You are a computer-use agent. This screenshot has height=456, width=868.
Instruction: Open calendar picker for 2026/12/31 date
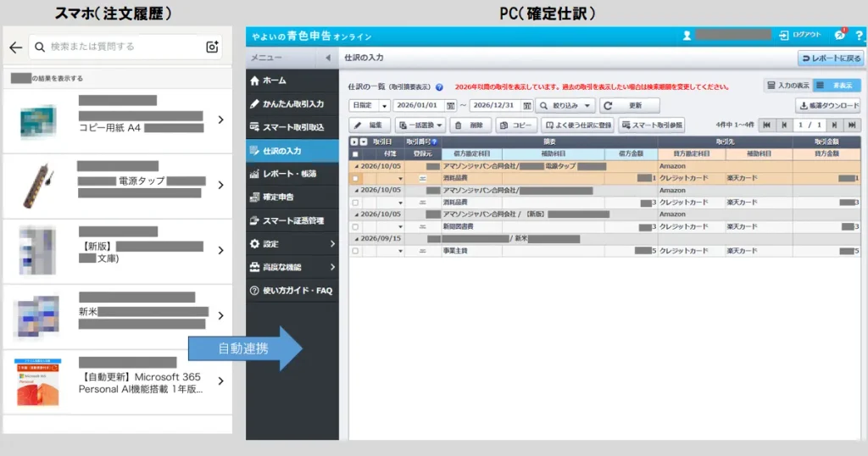527,105
